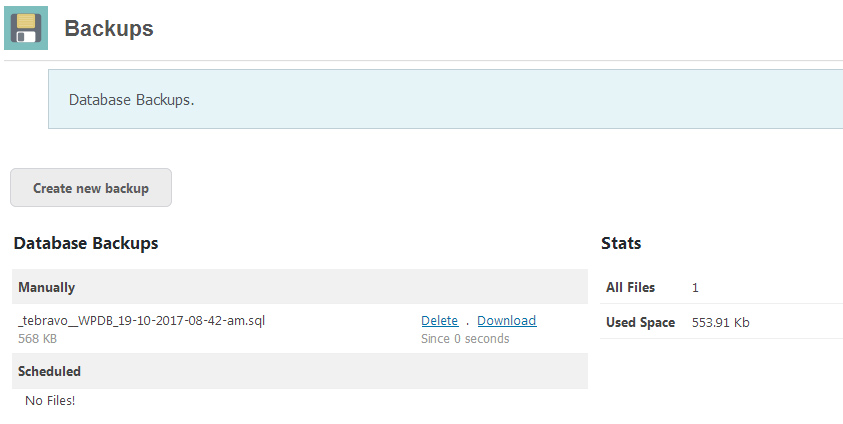Delete the _tebravo__WPDB backup file
The width and height of the screenshot is (843, 424).
point(440,321)
